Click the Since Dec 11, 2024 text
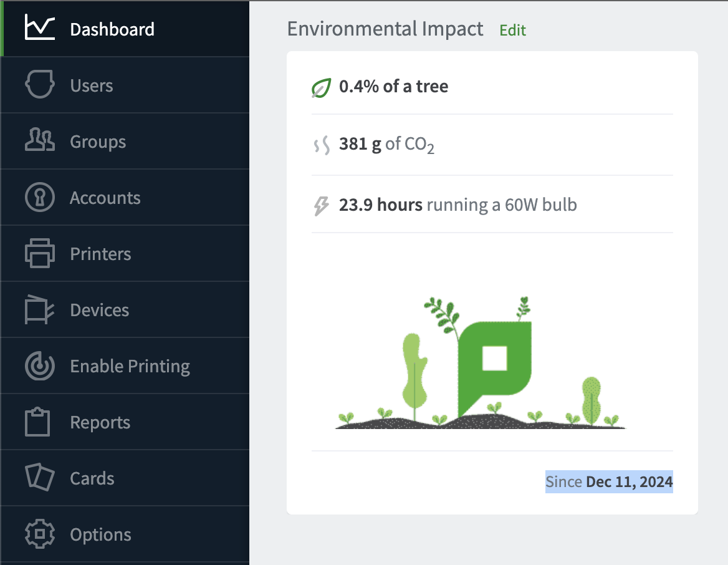The width and height of the screenshot is (728, 565). [609, 481]
